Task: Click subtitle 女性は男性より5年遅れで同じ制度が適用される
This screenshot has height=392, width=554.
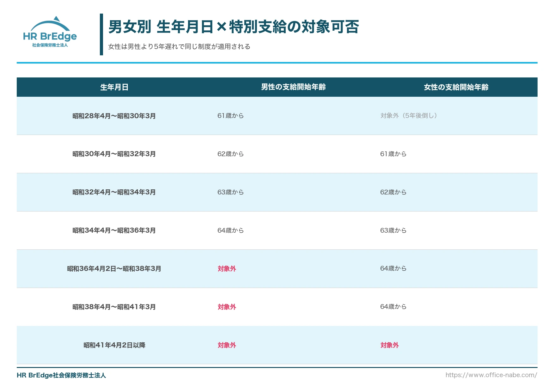Action: (x=179, y=47)
